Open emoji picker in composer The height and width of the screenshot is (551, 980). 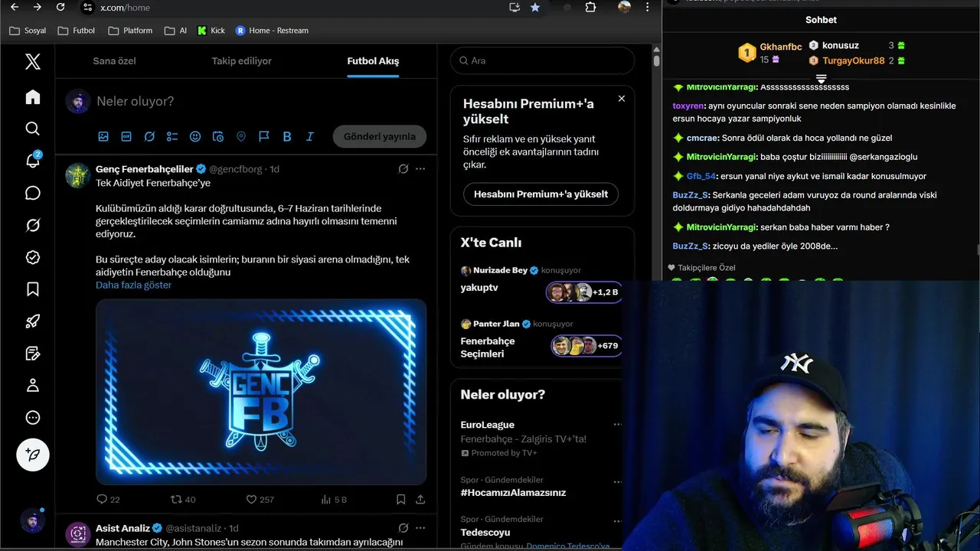point(195,136)
